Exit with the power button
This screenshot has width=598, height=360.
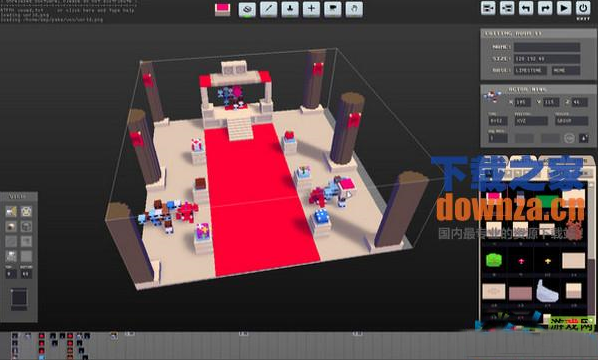583,8
